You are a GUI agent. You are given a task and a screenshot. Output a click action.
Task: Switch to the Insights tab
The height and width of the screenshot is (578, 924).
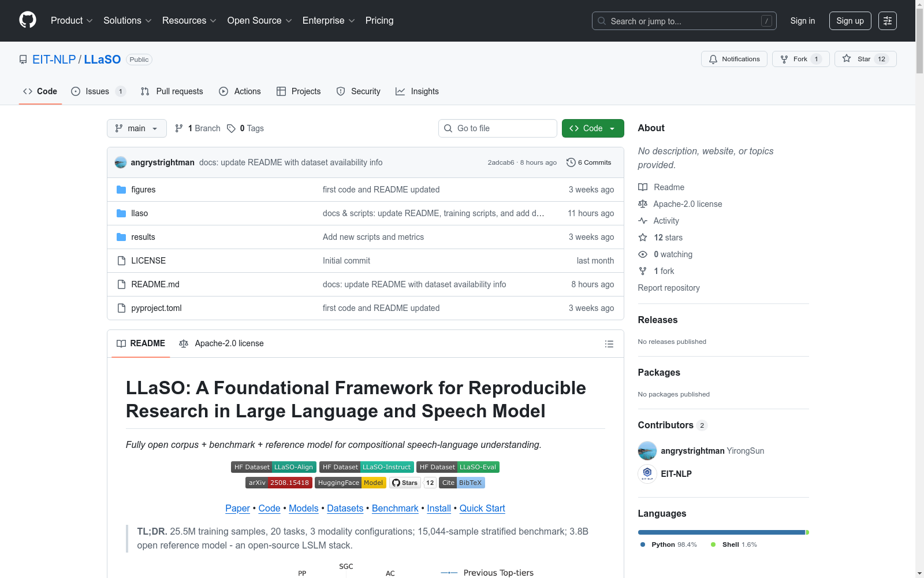[x=417, y=91]
